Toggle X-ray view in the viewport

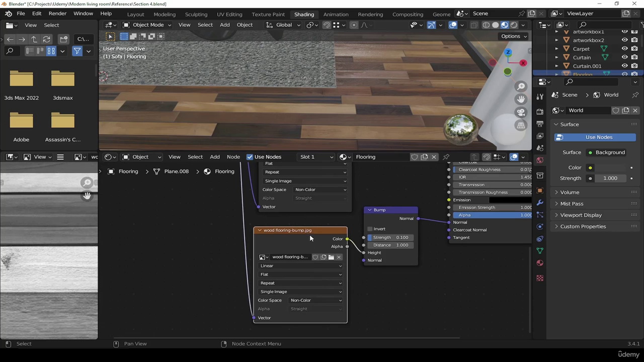(x=474, y=25)
